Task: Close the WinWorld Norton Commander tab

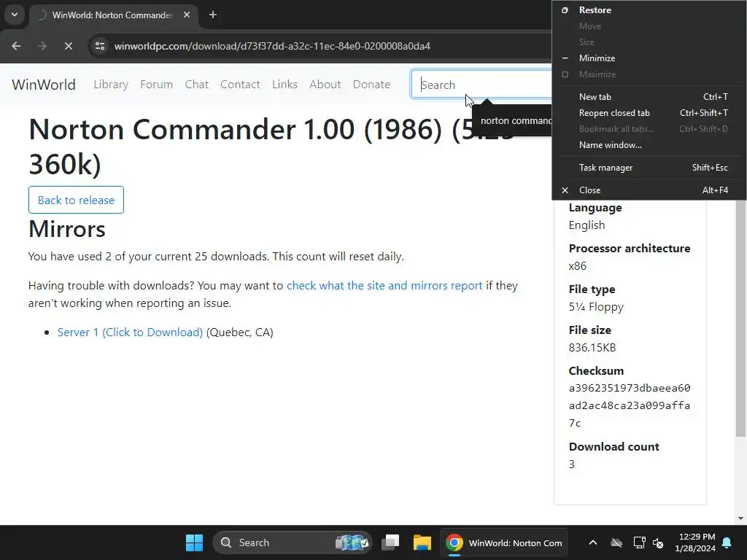Action: click(x=187, y=15)
